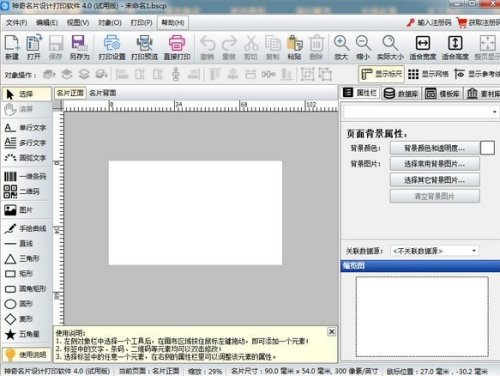Click the 打开 (Open) file icon
Viewport: 500px width, 376px height.
pyautogui.click(x=34, y=47)
